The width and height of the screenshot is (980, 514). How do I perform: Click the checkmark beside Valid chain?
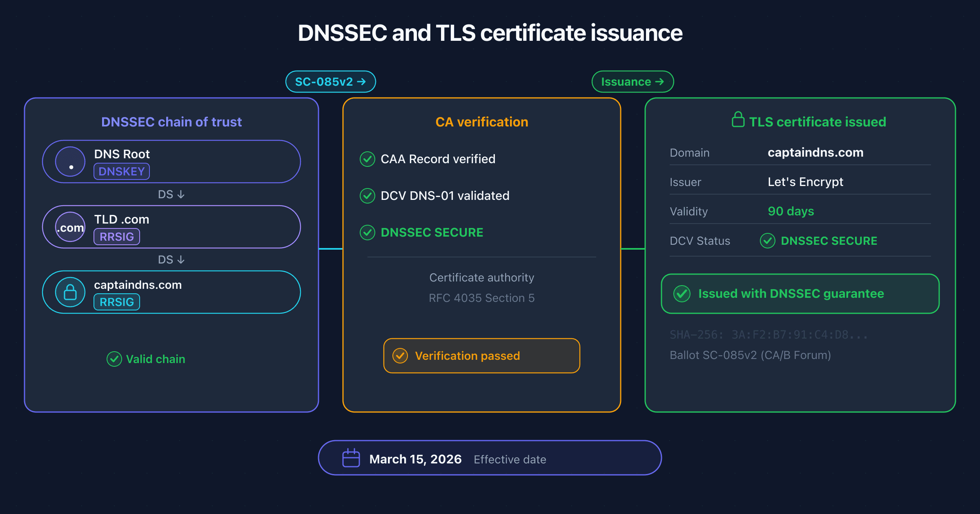point(114,359)
